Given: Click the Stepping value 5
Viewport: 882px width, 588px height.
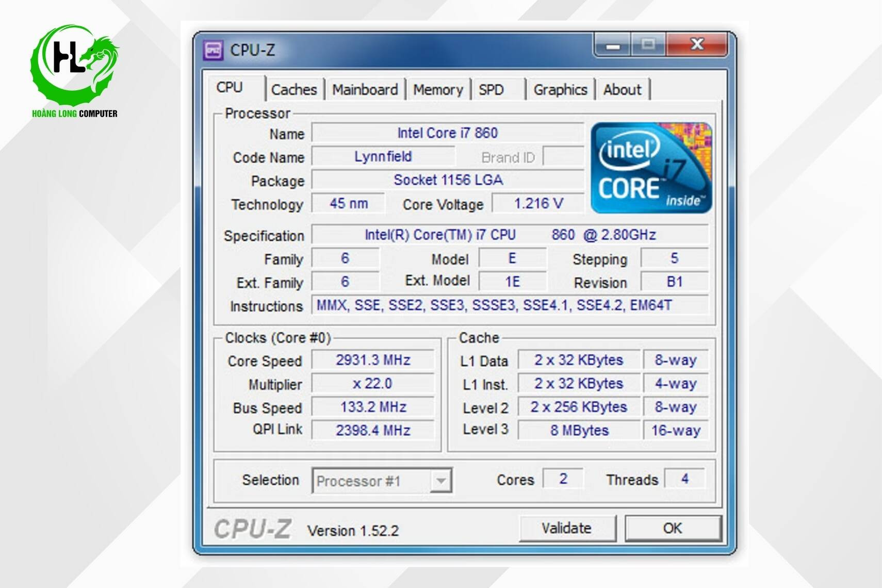Looking at the screenshot, I should click(674, 258).
